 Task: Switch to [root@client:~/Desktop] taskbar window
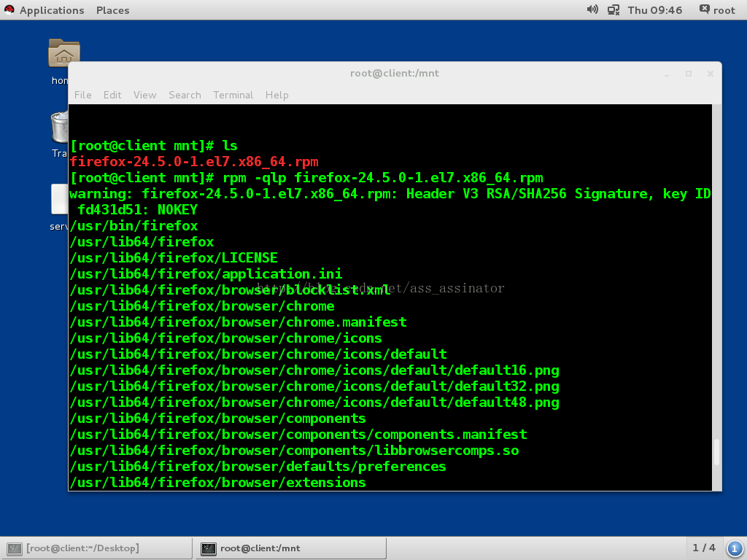(96, 548)
